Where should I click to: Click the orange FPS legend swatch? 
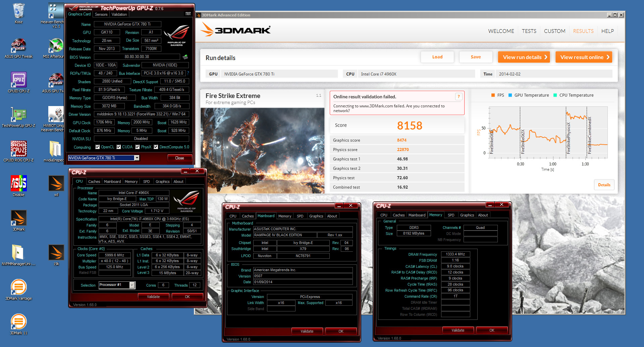(x=493, y=95)
